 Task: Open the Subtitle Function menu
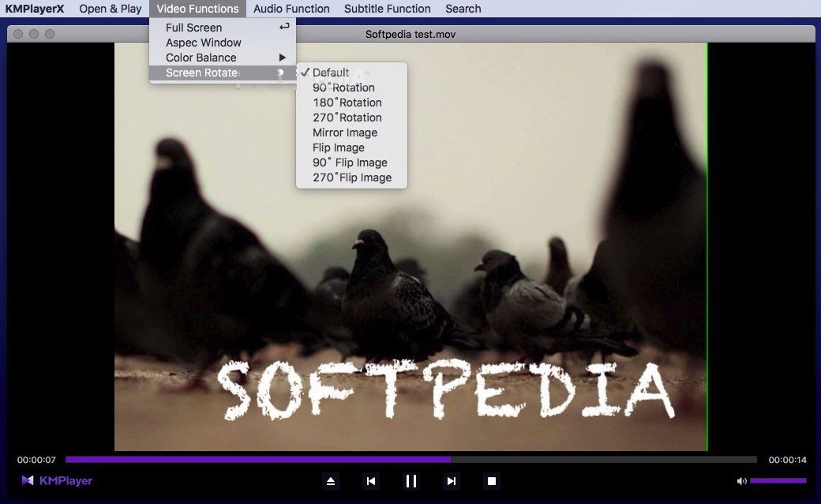coord(387,9)
